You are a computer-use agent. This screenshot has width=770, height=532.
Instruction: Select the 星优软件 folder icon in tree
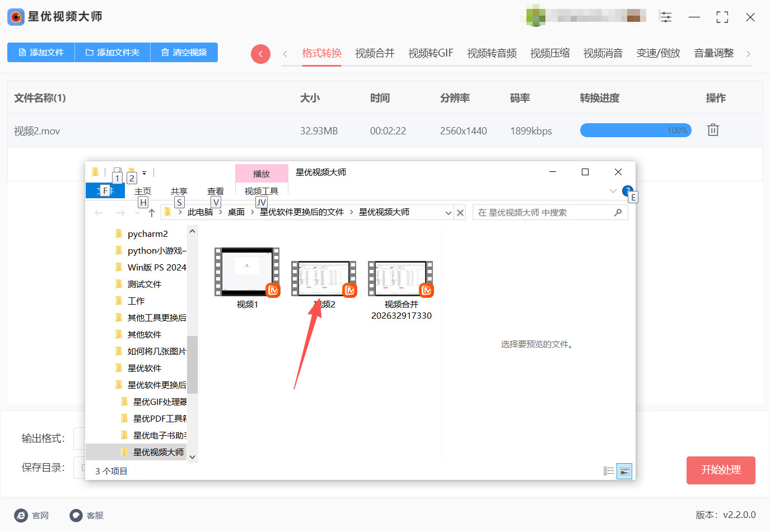tap(118, 368)
